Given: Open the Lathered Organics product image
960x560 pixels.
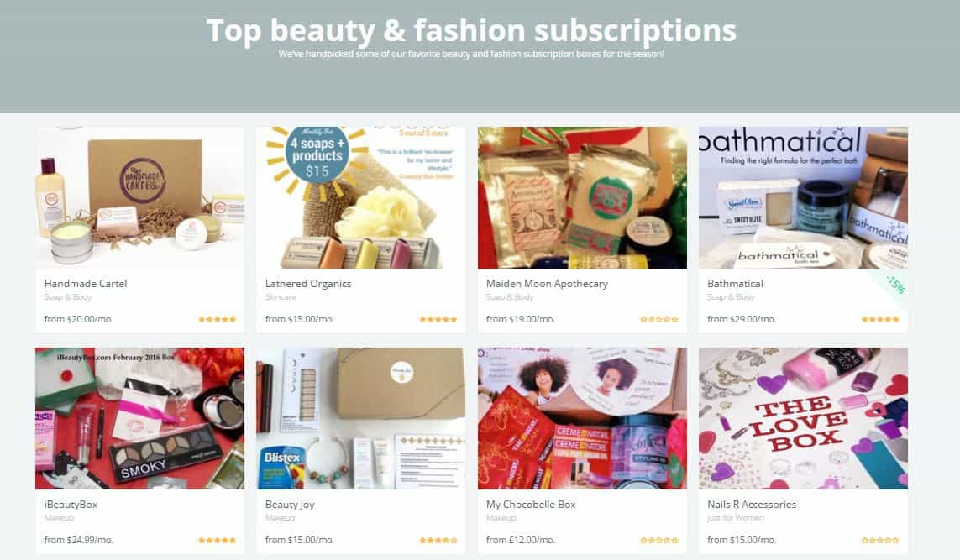Looking at the screenshot, I should [360, 197].
